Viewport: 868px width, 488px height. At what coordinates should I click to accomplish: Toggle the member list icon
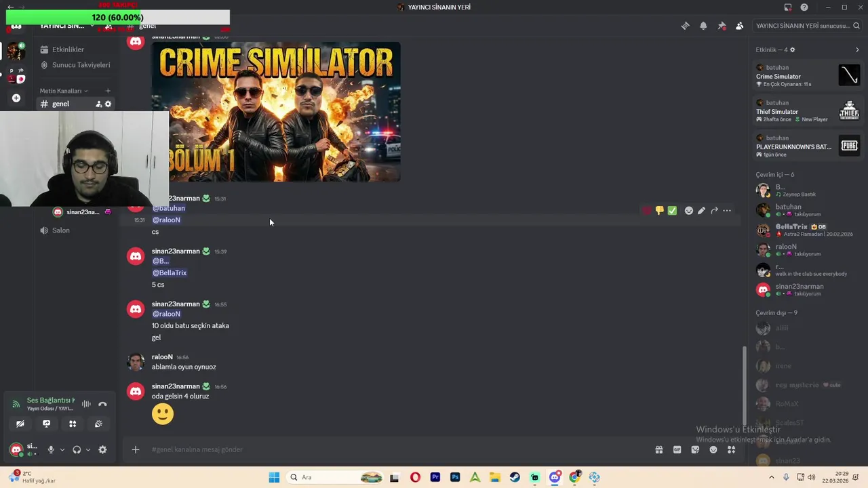pos(739,26)
